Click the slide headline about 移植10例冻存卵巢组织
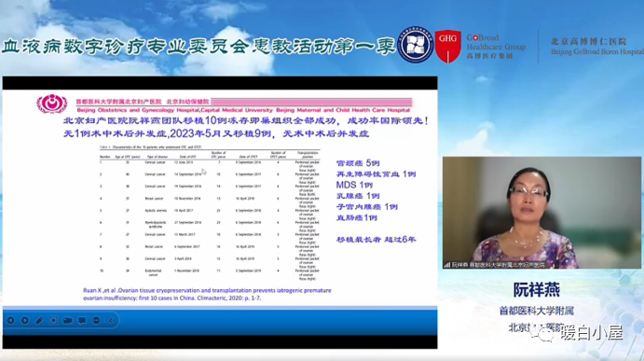644x361 pixels. coord(246,121)
